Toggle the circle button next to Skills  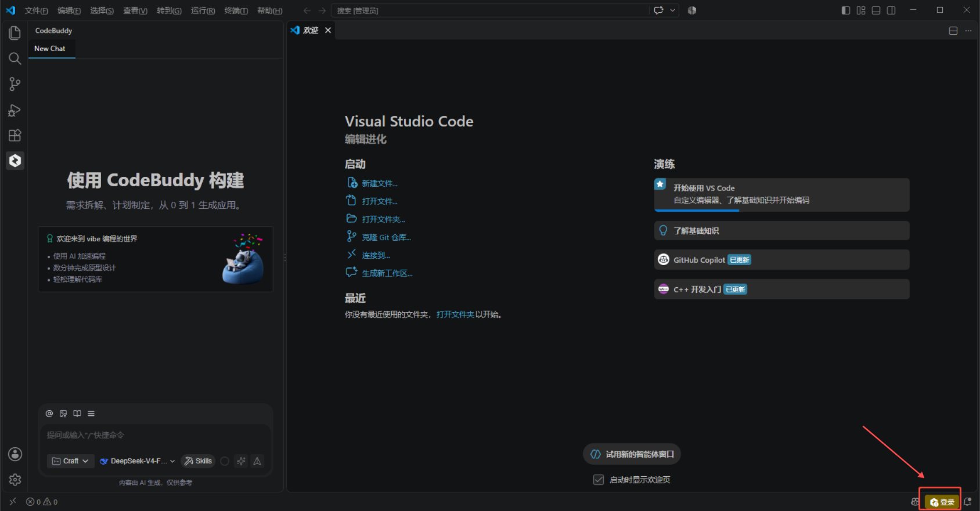(x=225, y=461)
